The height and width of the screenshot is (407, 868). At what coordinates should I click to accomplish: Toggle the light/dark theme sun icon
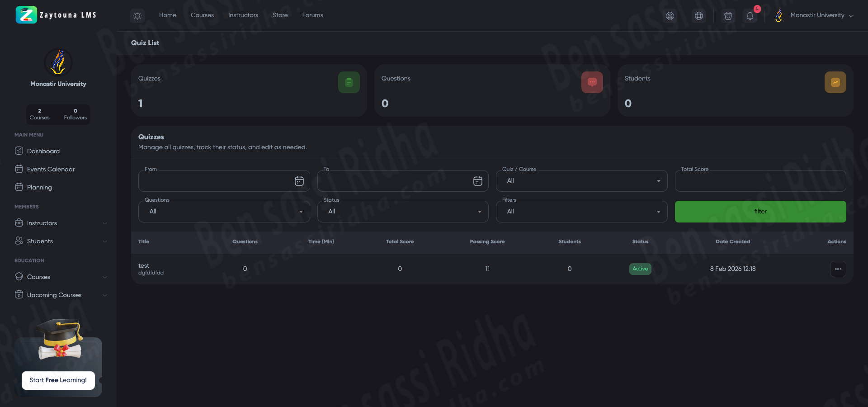click(x=137, y=16)
